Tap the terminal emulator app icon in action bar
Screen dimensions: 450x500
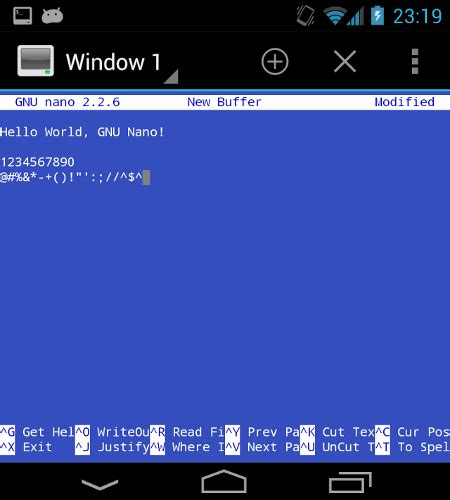coord(36,61)
